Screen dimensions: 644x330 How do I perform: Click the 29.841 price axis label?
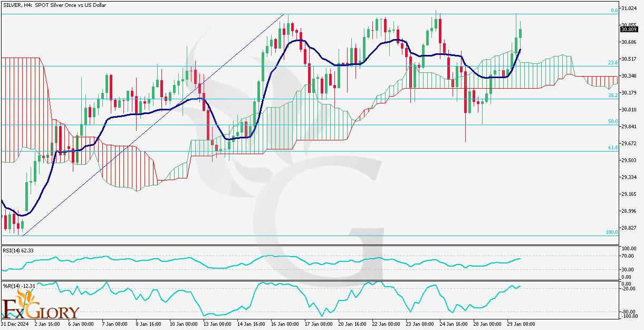click(629, 126)
